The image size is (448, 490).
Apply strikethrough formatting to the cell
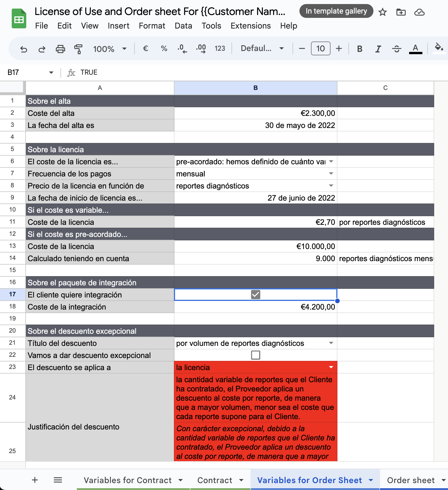click(396, 49)
